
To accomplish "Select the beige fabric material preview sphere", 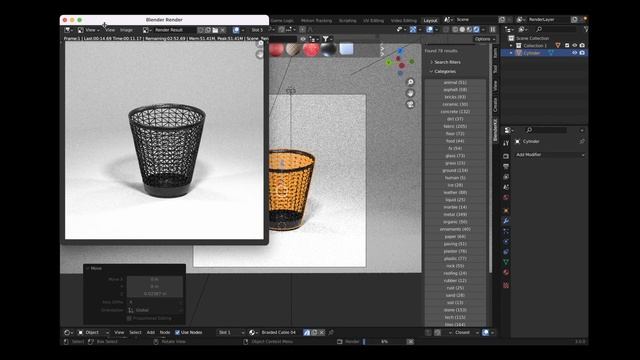I will 293,49.
